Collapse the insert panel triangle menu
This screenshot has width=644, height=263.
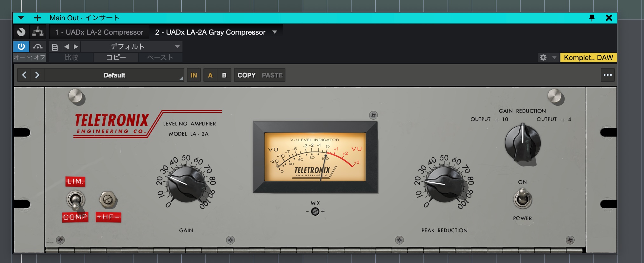click(x=21, y=18)
